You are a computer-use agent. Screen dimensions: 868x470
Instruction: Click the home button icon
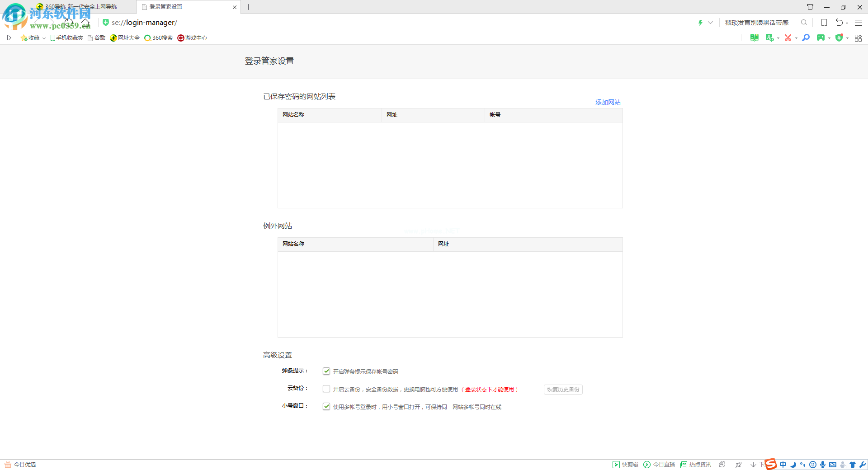tap(85, 23)
